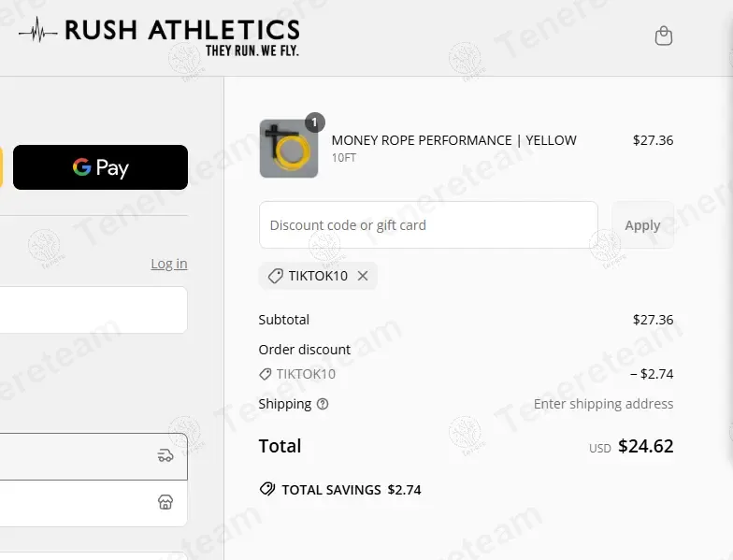
Task: Focus the contact field below Log in
Action: click(93, 309)
